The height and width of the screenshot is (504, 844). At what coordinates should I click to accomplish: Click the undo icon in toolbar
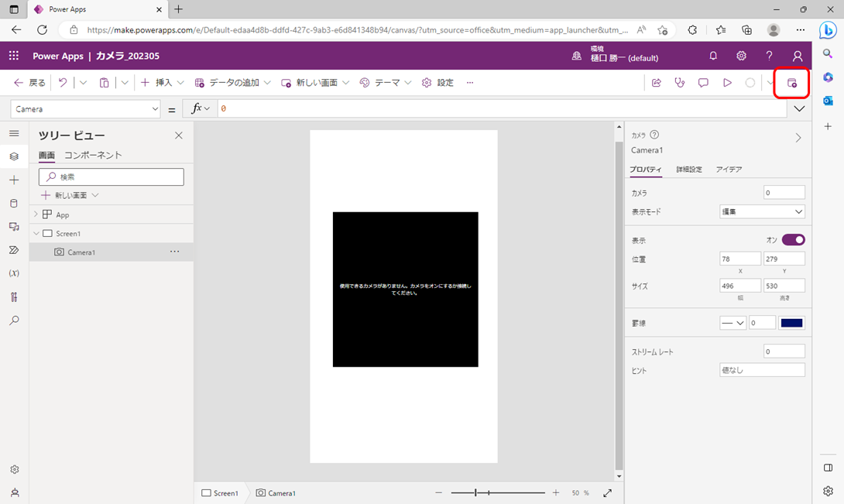point(63,82)
